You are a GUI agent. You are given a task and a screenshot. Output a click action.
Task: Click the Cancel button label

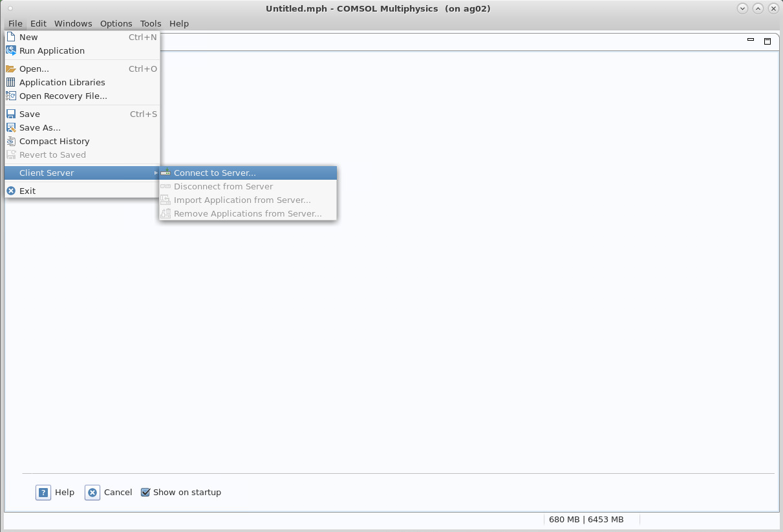tap(118, 493)
